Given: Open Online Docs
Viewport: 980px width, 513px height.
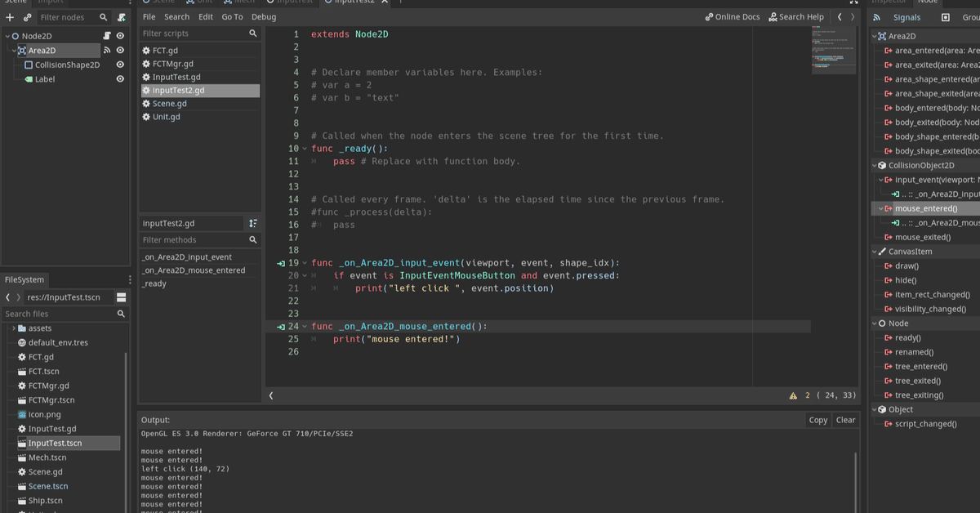Looking at the screenshot, I should 733,17.
